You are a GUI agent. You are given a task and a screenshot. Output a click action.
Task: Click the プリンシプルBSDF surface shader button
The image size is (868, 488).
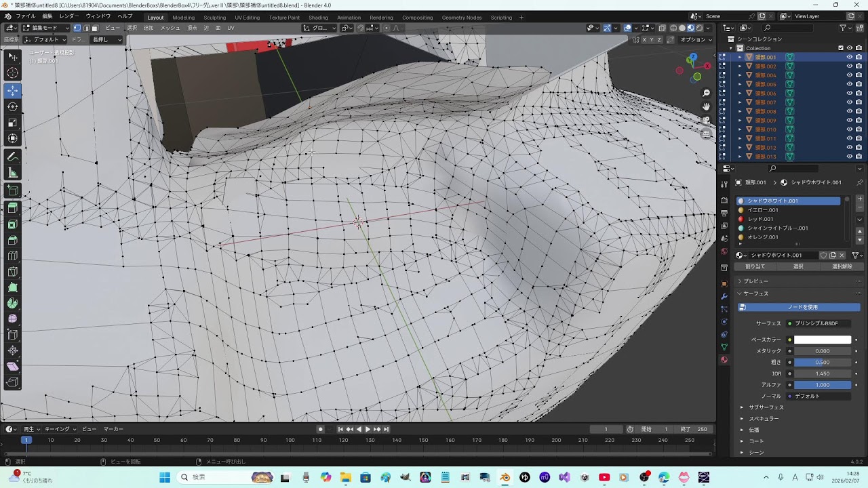point(818,323)
